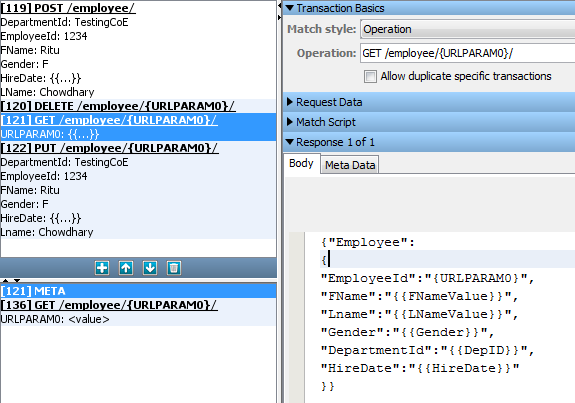575x403 pixels.
Task: Click the "DepartmentId" line in response body
Action: [427, 350]
